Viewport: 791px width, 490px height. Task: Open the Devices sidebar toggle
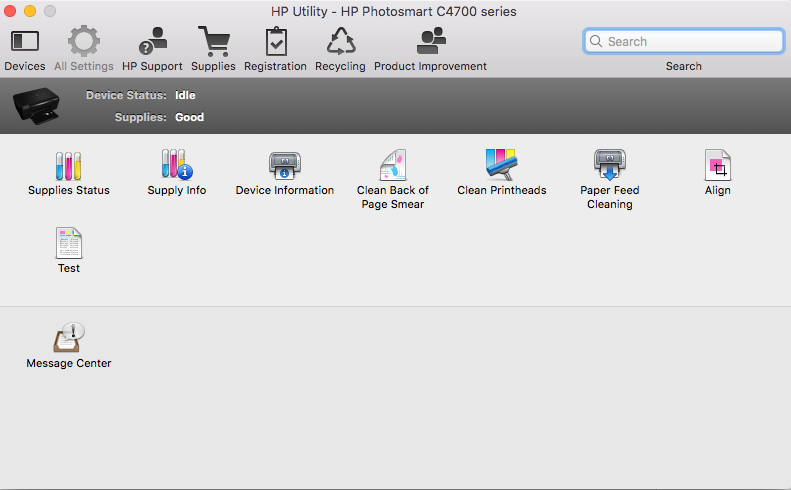(x=25, y=41)
